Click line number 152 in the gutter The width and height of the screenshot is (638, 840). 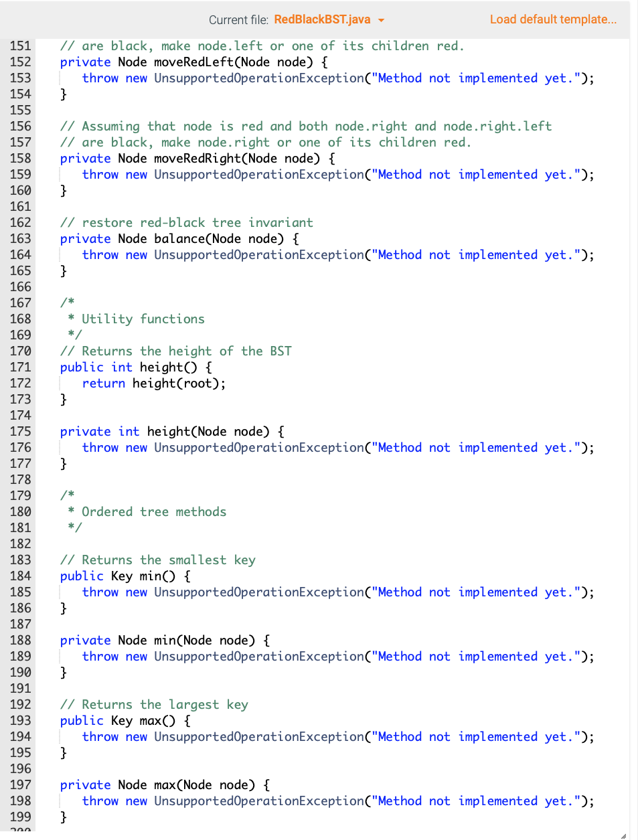pyautogui.click(x=21, y=62)
